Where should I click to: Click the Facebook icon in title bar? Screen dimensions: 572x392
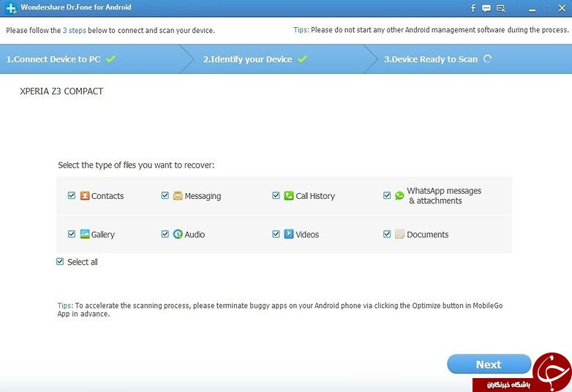point(473,8)
